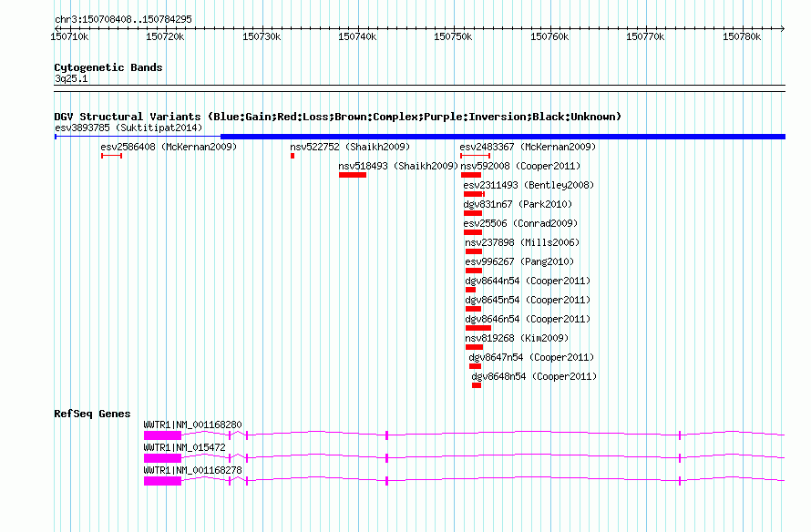Open WWTR1|NM_001168280 transcript label
811x532 pixels.
pos(192,425)
